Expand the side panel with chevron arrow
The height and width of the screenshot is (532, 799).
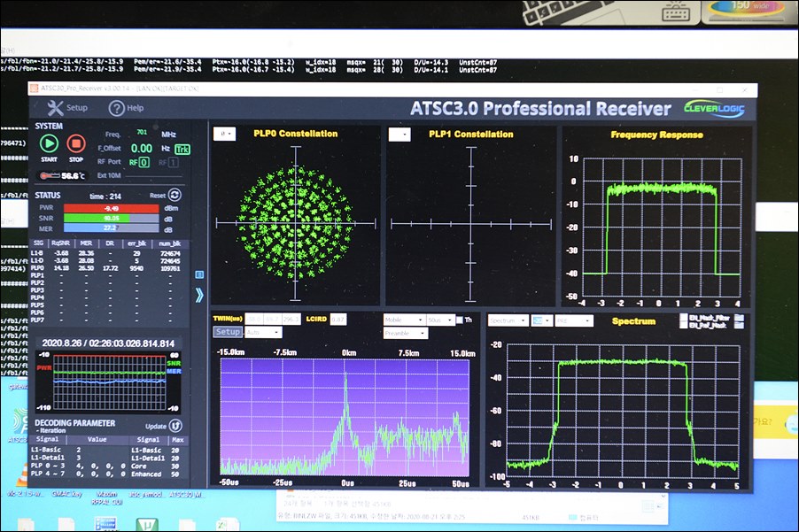(x=199, y=295)
